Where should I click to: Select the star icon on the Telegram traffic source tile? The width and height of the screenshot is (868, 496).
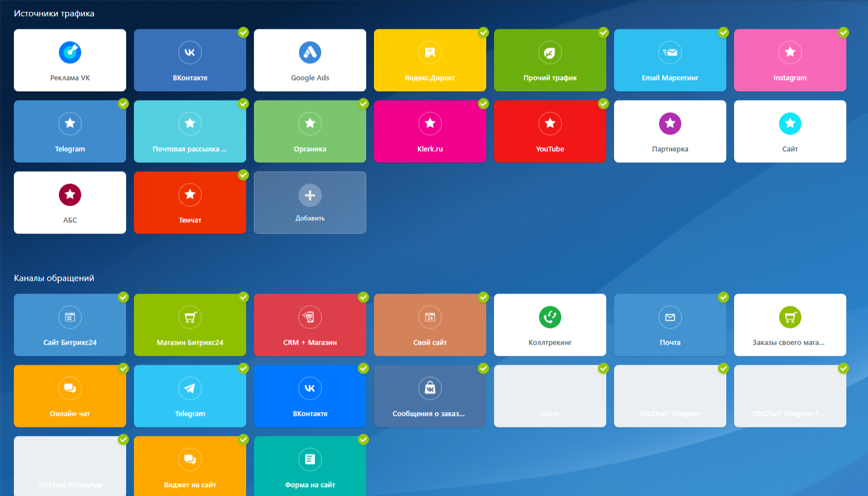click(70, 123)
